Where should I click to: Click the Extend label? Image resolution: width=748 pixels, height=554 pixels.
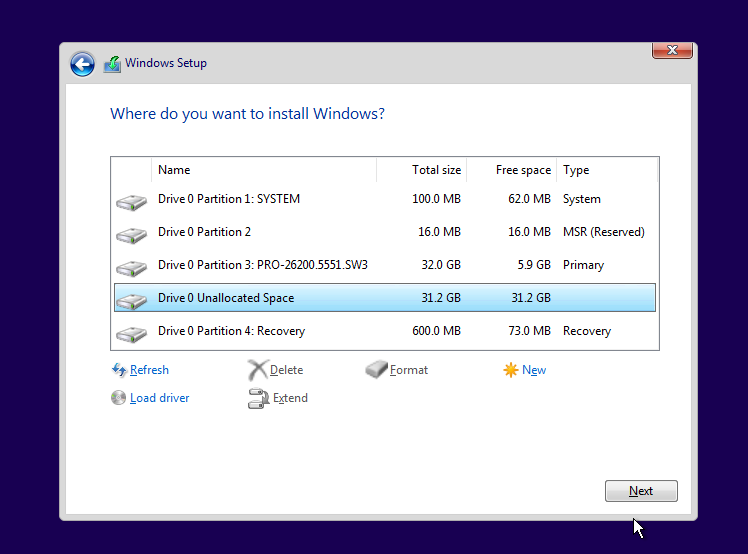[x=290, y=398]
